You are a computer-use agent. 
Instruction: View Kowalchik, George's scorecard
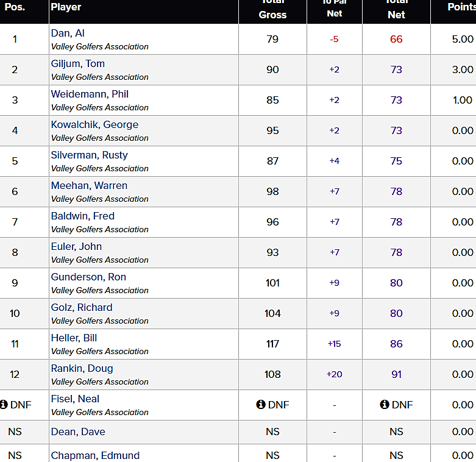[x=94, y=125]
